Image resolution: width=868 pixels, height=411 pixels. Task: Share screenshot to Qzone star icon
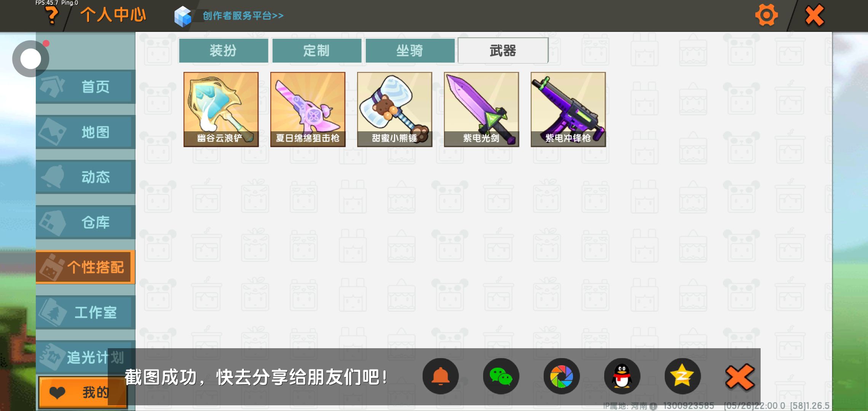point(682,376)
